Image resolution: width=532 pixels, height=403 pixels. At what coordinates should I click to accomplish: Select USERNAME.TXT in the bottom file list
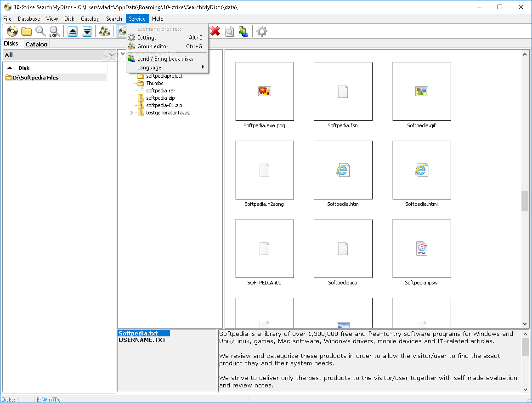pyautogui.click(x=142, y=340)
